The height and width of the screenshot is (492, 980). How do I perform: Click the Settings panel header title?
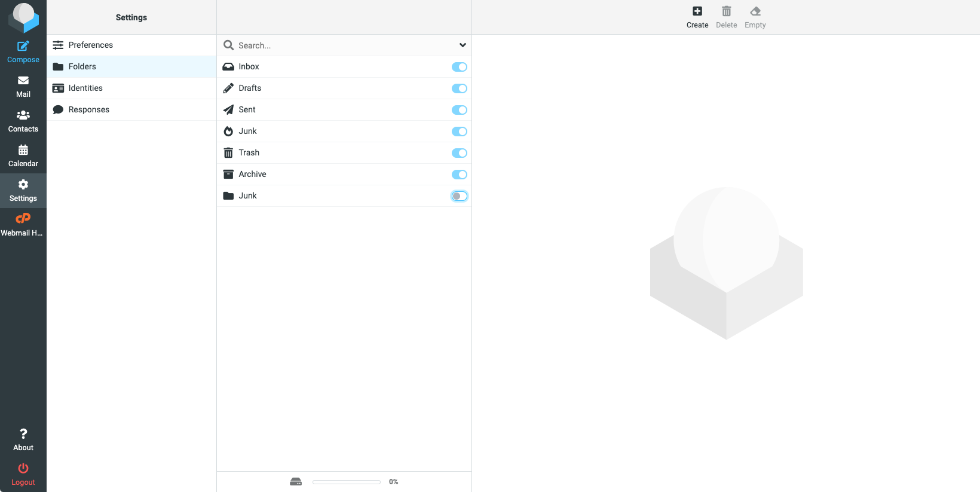point(131,17)
